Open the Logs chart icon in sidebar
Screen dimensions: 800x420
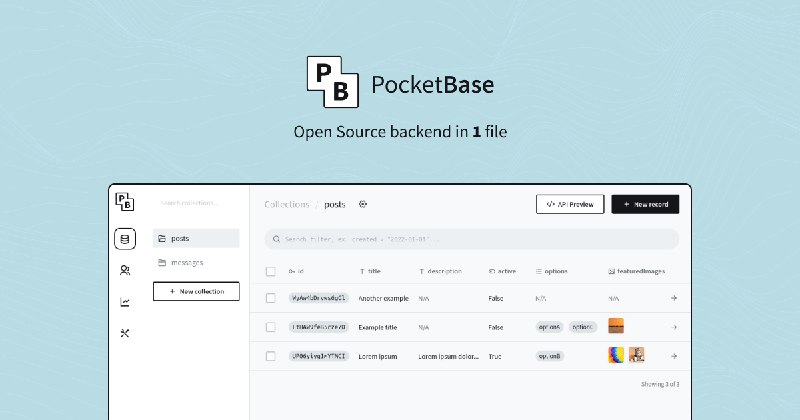tap(125, 302)
